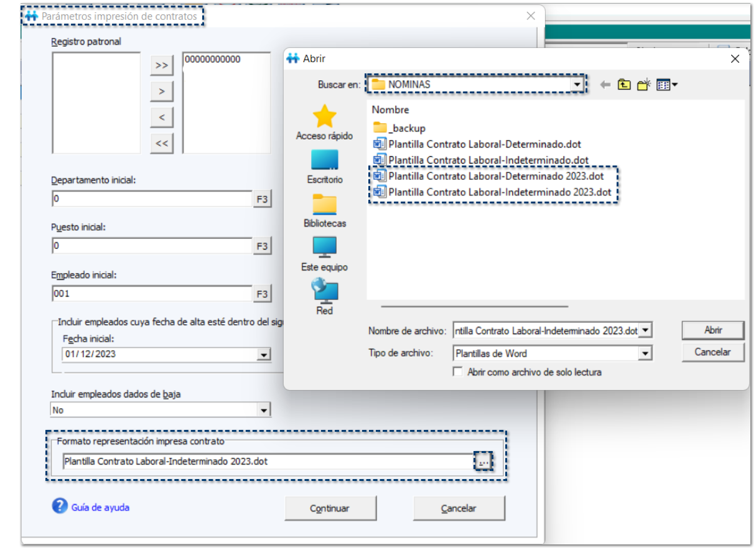Open the _backup folder
The image size is (756, 550).
point(399,128)
